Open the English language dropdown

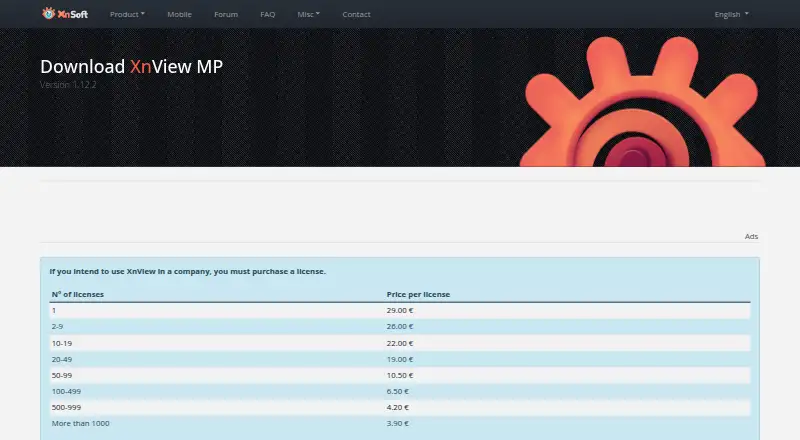(732, 14)
